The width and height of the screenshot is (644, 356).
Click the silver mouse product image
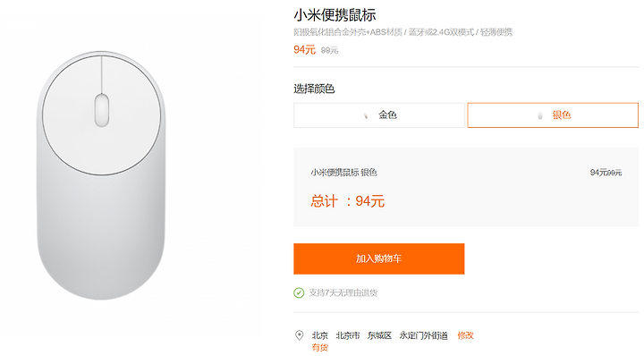101,175
